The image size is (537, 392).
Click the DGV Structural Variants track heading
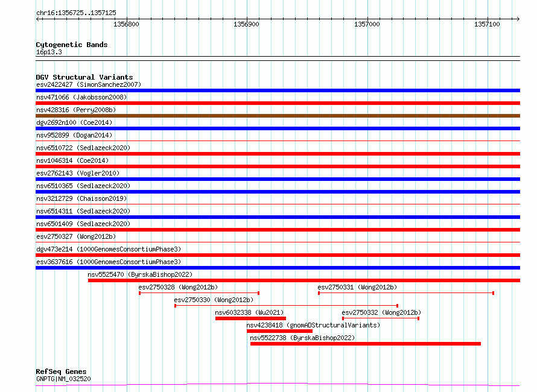[x=84, y=77]
